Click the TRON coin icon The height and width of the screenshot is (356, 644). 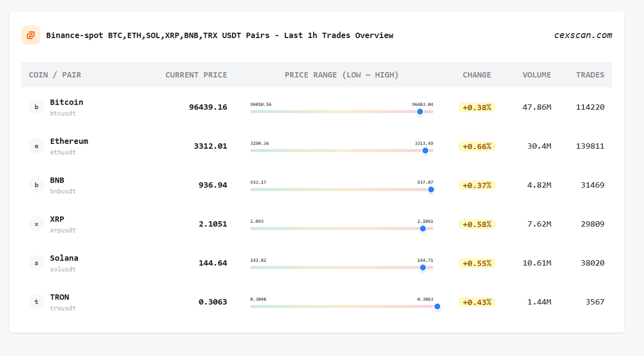pos(36,302)
